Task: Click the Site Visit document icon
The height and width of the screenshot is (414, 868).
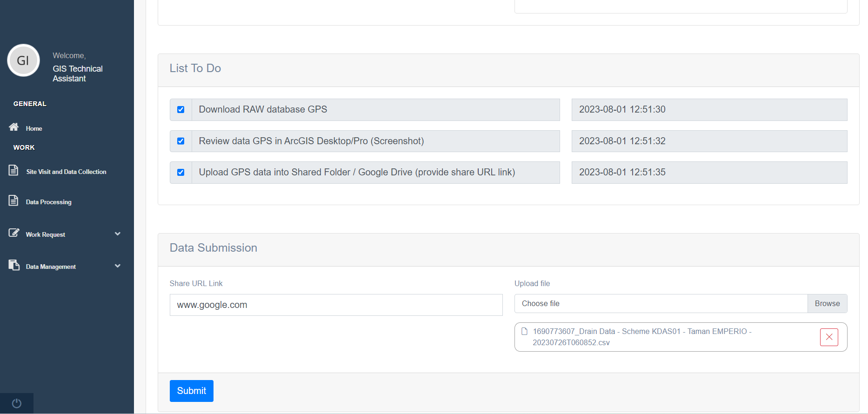Action: click(x=13, y=170)
